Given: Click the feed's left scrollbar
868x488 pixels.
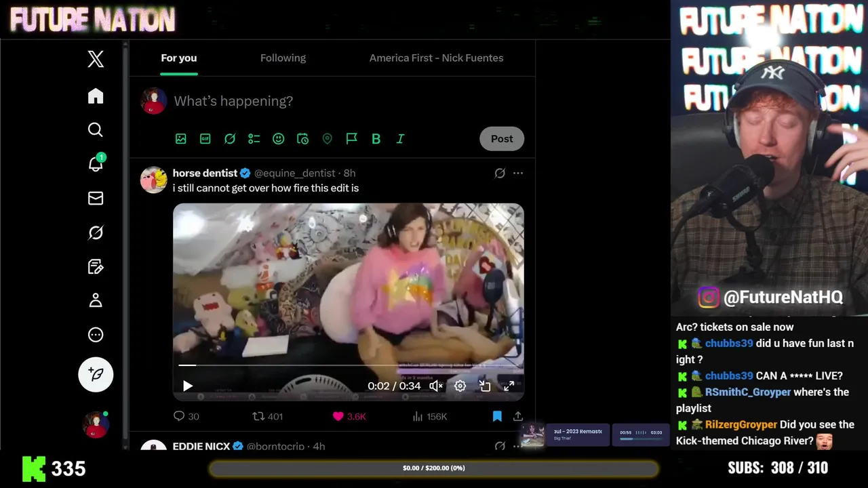Looking at the screenshot, I should [125, 244].
